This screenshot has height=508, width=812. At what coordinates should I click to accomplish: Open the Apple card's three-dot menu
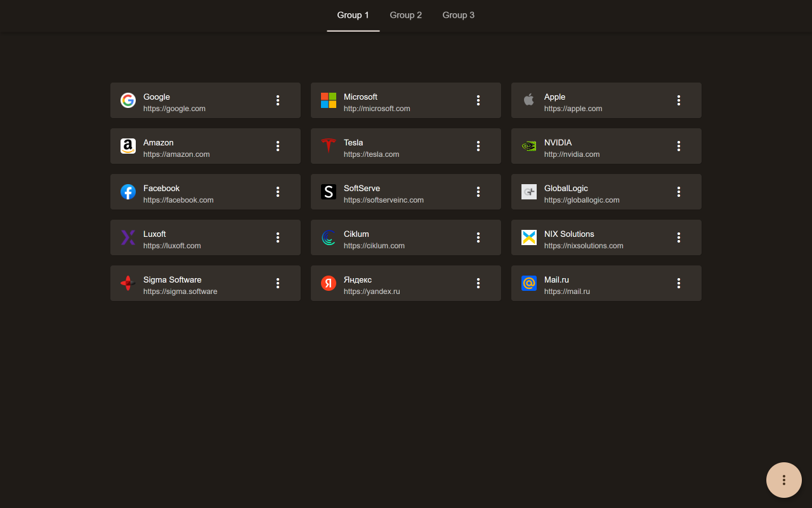point(679,100)
